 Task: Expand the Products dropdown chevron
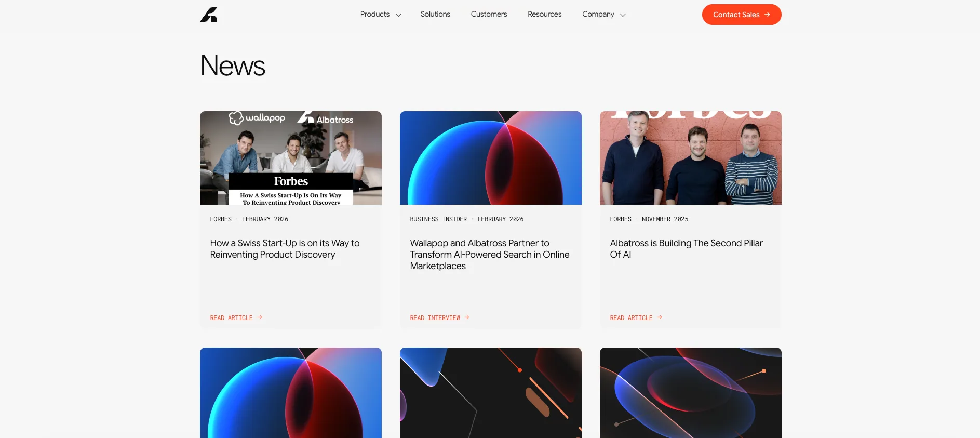coord(398,15)
